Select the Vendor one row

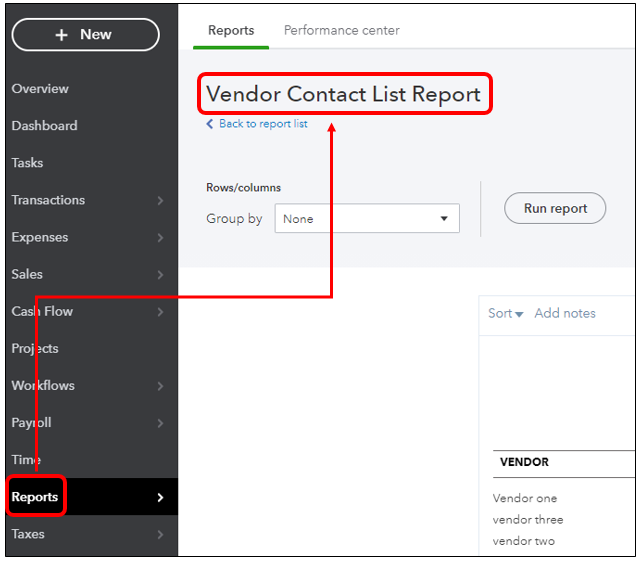524,498
